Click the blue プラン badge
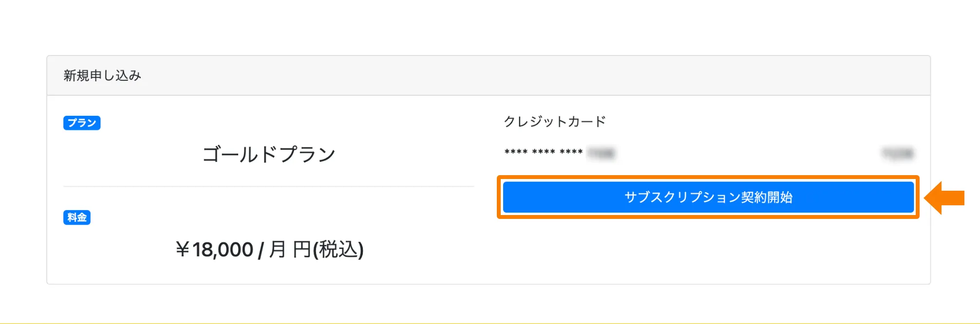 pos(82,123)
